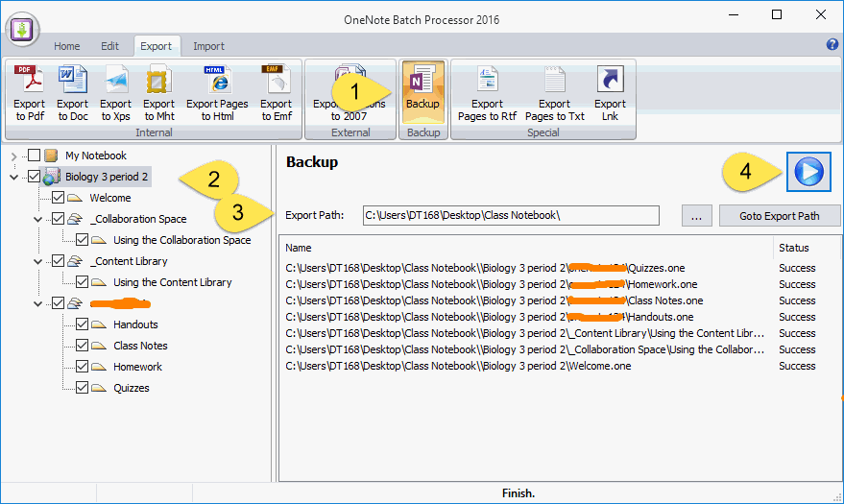Click the _Collaboration Space section group icon
844x504 pixels.
click(x=75, y=218)
